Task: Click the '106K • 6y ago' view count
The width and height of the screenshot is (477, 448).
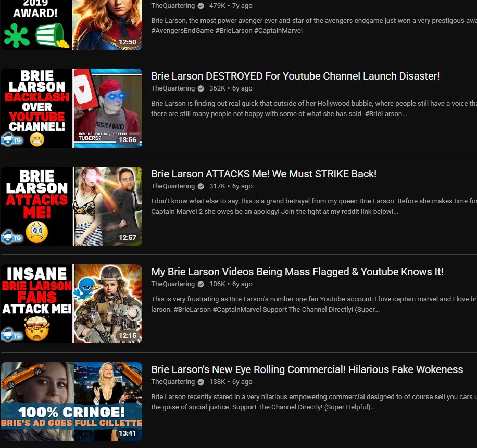Action: [x=231, y=284]
